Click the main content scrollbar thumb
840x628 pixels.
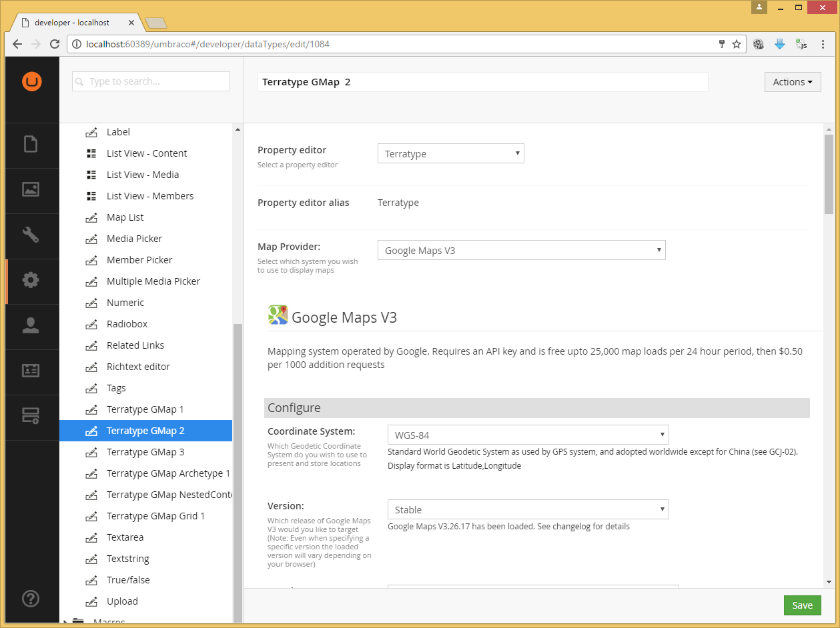829,173
